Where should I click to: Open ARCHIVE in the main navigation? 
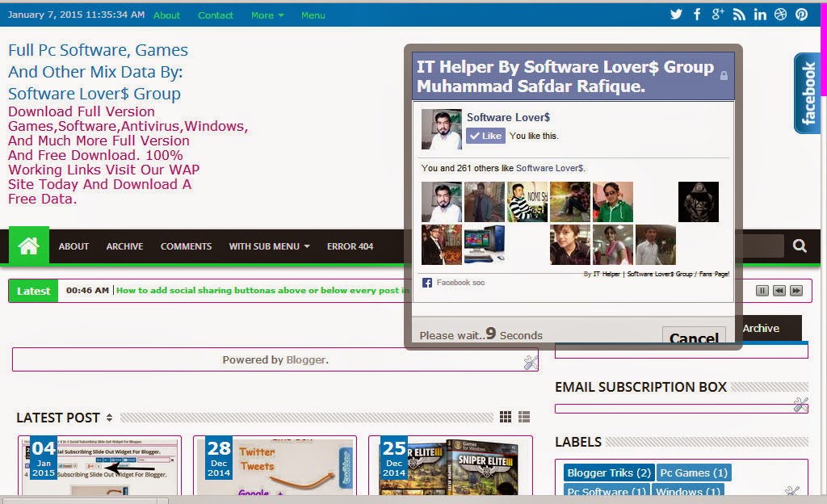[124, 246]
